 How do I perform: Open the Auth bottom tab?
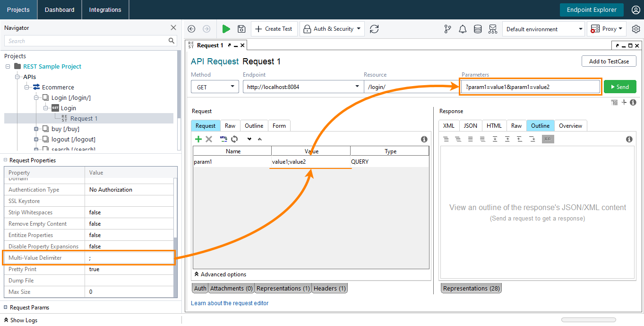pos(200,288)
